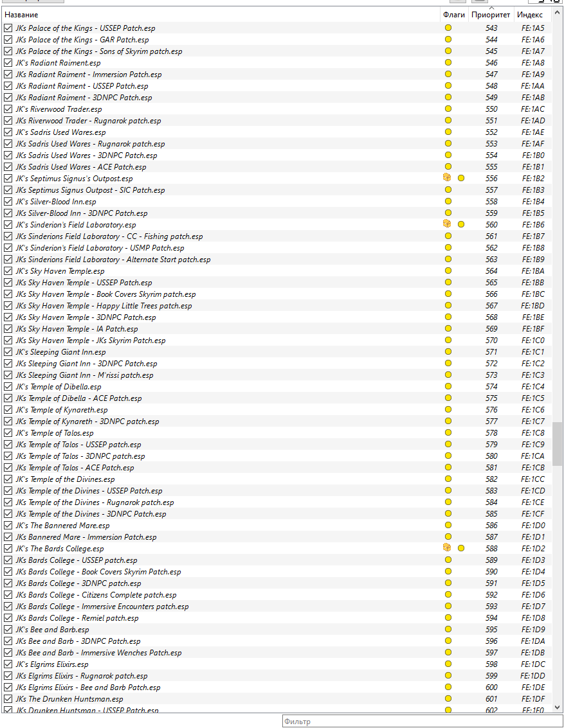Click yellow flag dot for JK's Bee and Barb.esp
The image size is (564, 728).
(448, 629)
